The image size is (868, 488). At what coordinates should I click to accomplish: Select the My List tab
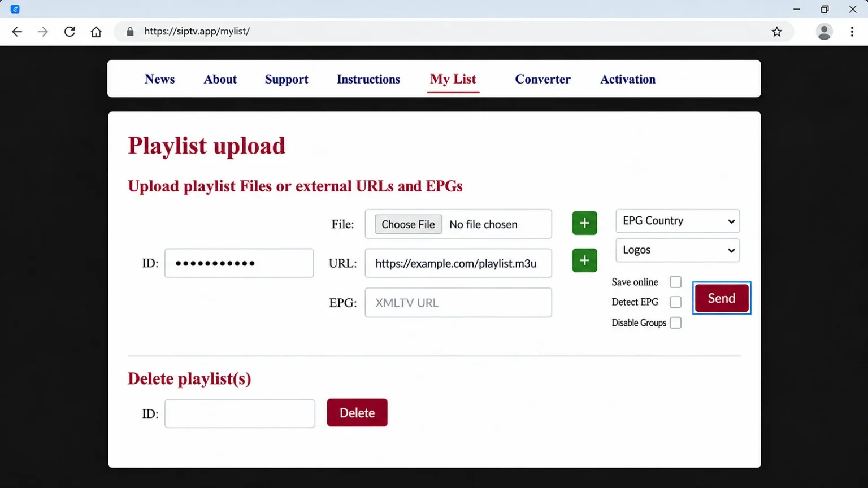point(453,79)
